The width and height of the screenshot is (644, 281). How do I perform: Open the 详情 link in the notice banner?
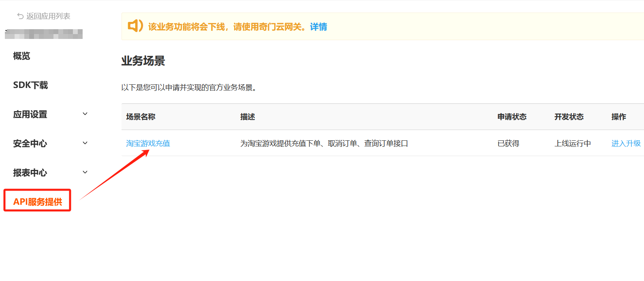318,27
